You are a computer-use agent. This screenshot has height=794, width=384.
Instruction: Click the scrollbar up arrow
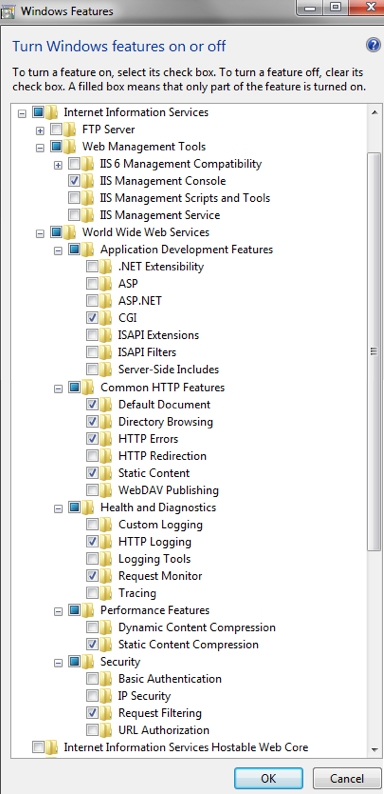[374, 112]
